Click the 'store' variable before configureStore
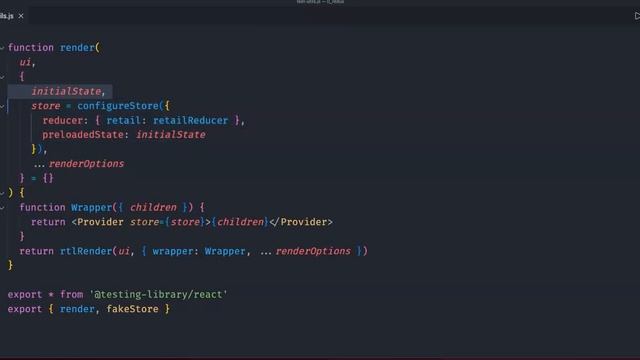The image size is (640, 360). pyautogui.click(x=46, y=106)
